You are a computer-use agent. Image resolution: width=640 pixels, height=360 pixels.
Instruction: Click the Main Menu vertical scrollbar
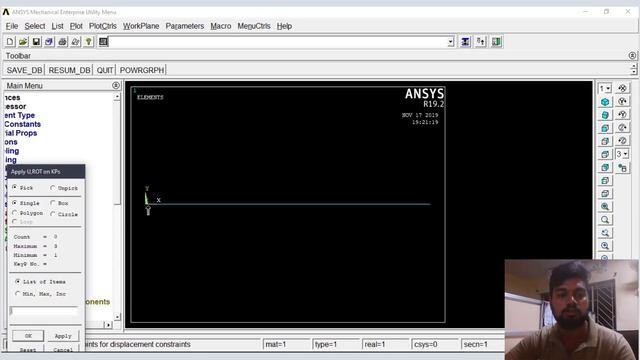117,207
